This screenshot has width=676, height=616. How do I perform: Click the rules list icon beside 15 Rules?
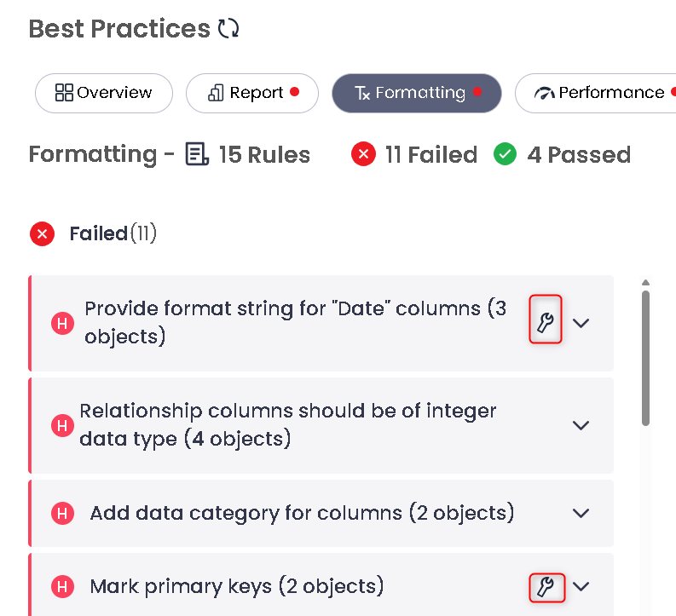[198, 155]
